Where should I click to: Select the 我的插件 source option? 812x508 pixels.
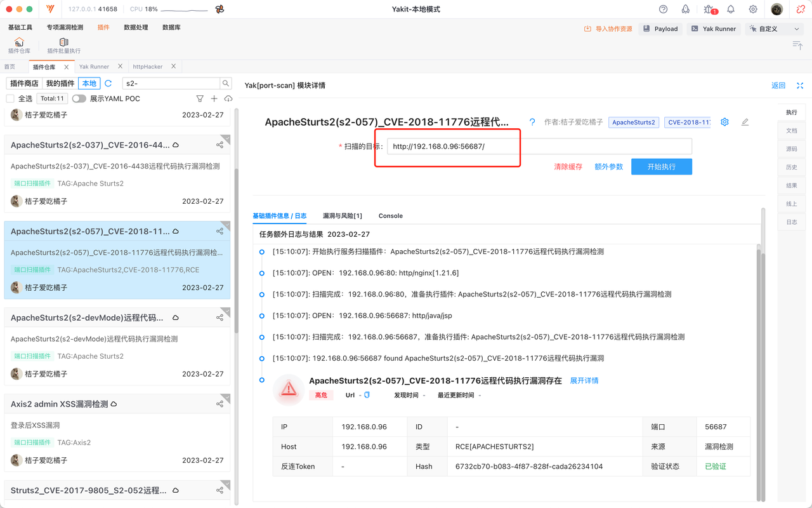[x=60, y=83]
